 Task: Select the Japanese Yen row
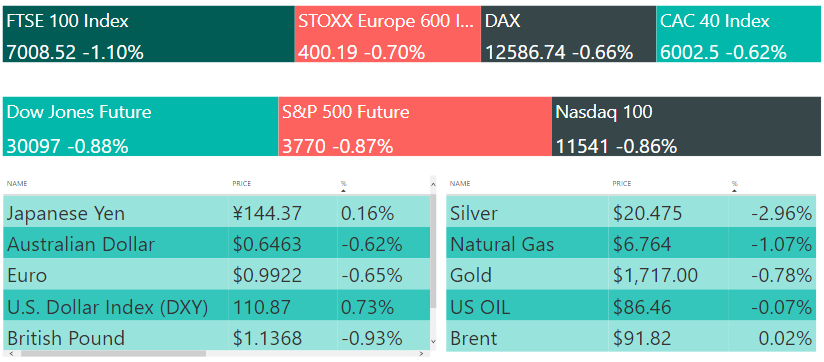coord(217,213)
